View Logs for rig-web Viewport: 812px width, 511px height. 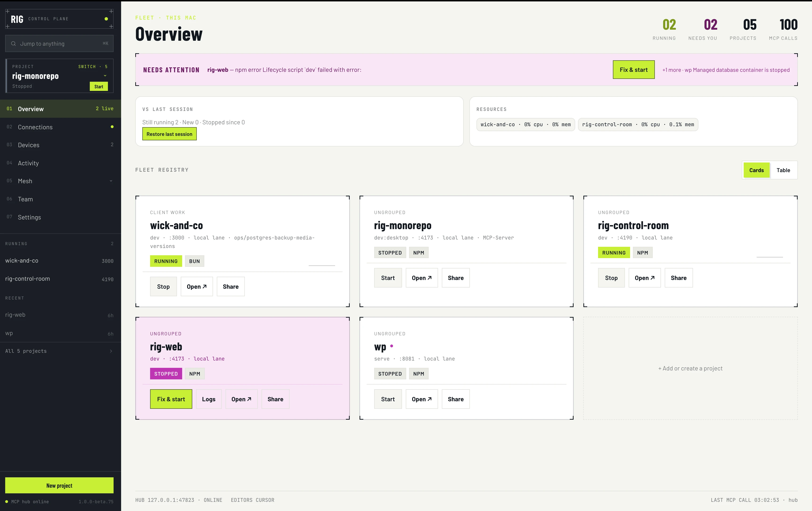[209, 399]
